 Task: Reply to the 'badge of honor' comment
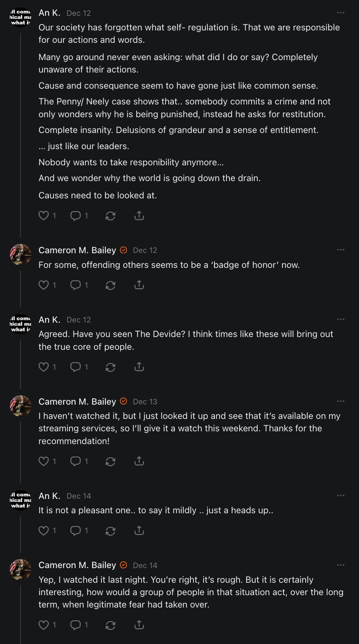[x=76, y=285]
